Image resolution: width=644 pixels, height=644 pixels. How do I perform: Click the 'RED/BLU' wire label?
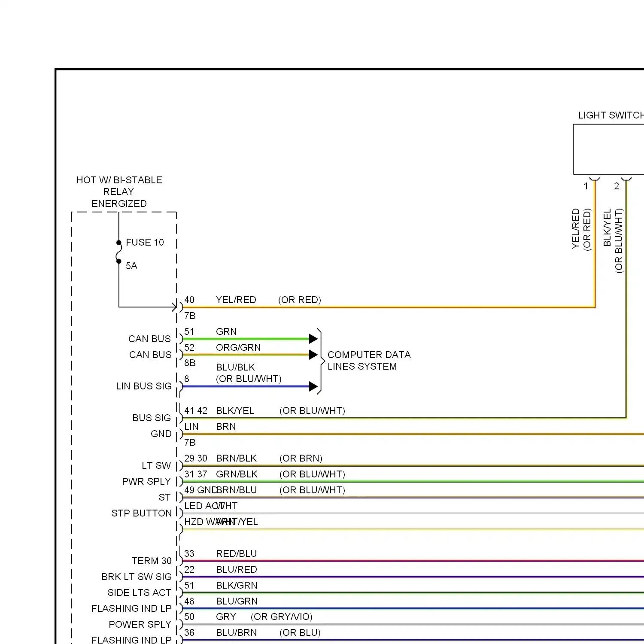(237, 553)
